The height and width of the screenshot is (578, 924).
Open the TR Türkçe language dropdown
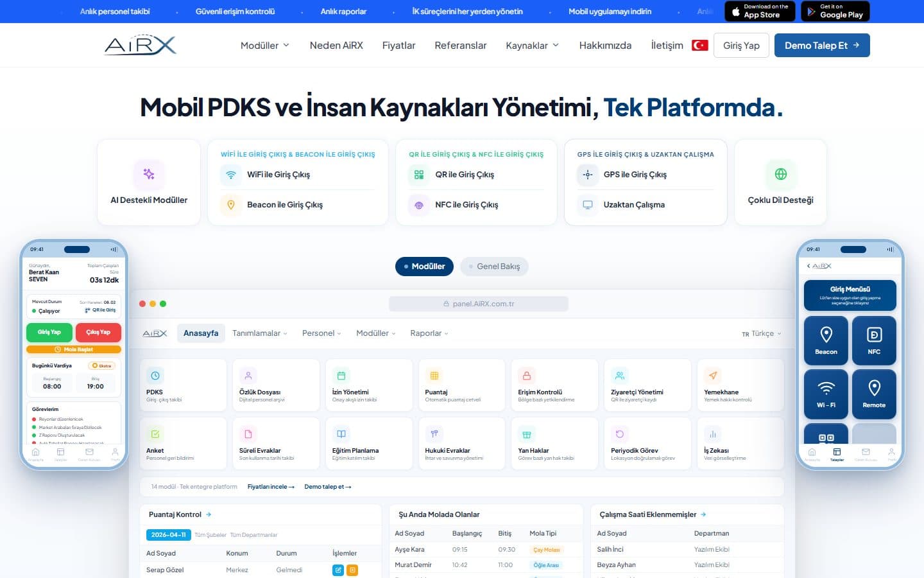pos(762,333)
